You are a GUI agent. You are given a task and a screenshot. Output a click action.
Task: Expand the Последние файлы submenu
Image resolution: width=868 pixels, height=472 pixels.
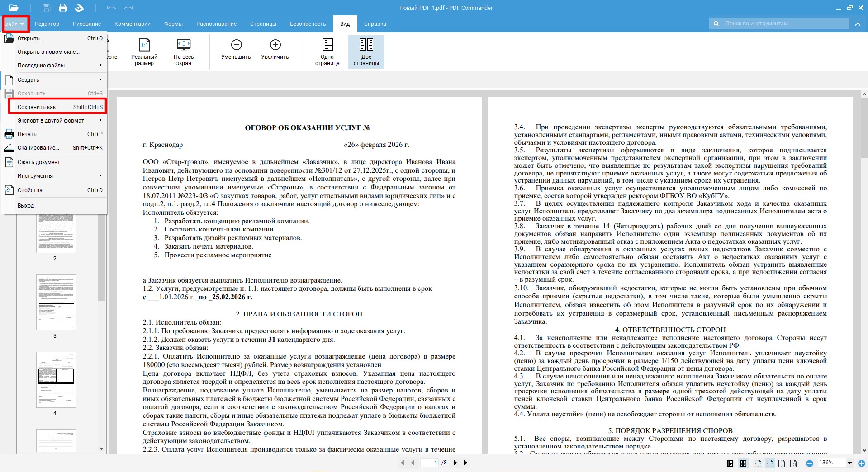point(55,66)
